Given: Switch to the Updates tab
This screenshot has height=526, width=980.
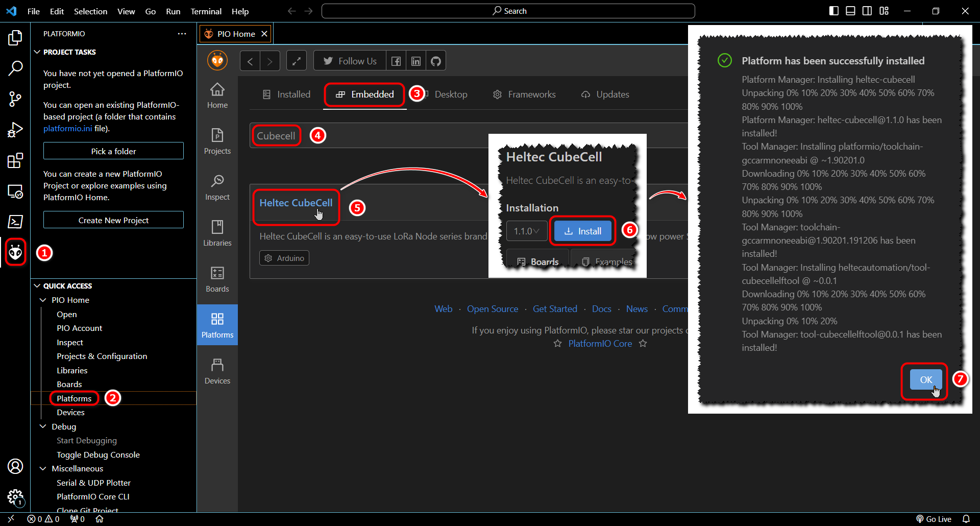Looking at the screenshot, I should coord(605,94).
